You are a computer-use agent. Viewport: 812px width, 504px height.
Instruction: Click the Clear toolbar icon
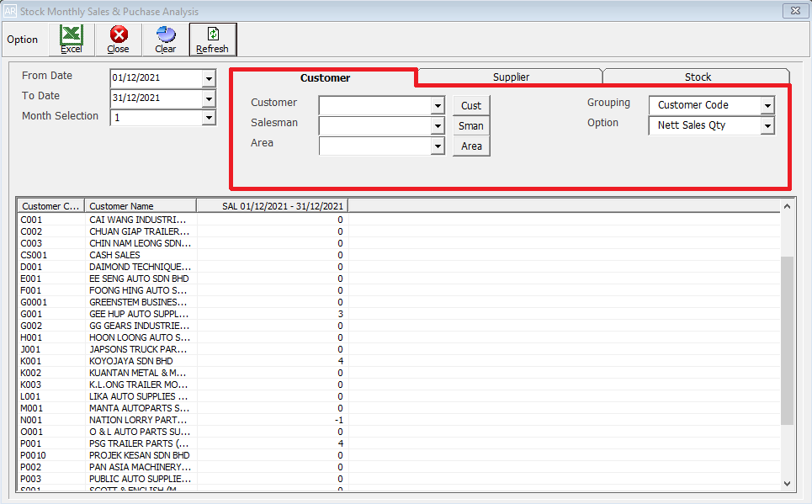166,40
